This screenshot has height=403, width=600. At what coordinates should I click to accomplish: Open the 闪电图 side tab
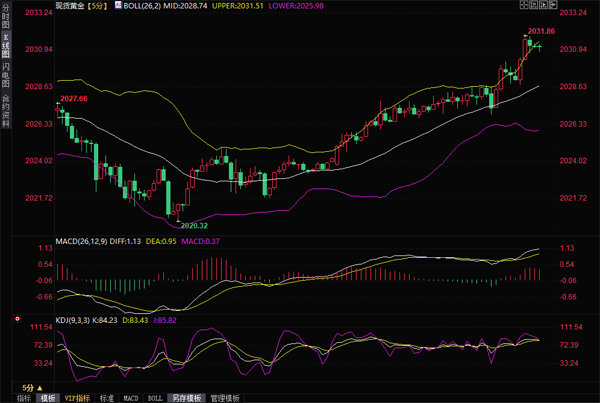point(5,75)
